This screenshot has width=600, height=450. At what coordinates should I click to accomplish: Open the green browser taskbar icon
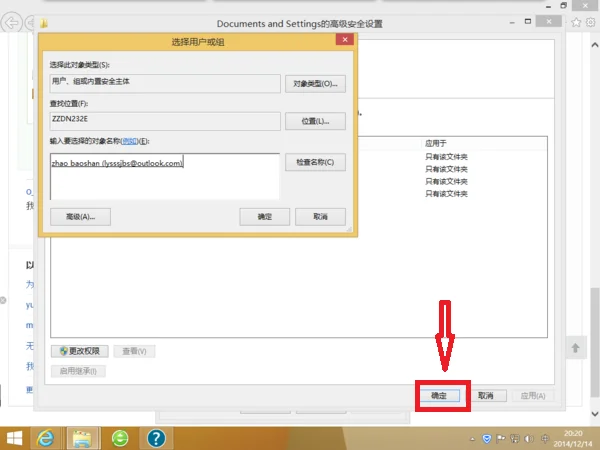coord(120,439)
